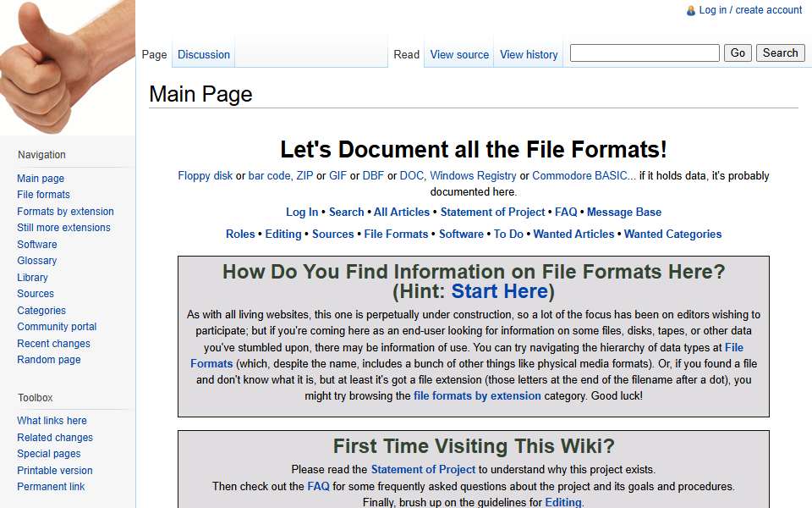Click the bold Log In link
812x508 pixels.
coord(302,212)
